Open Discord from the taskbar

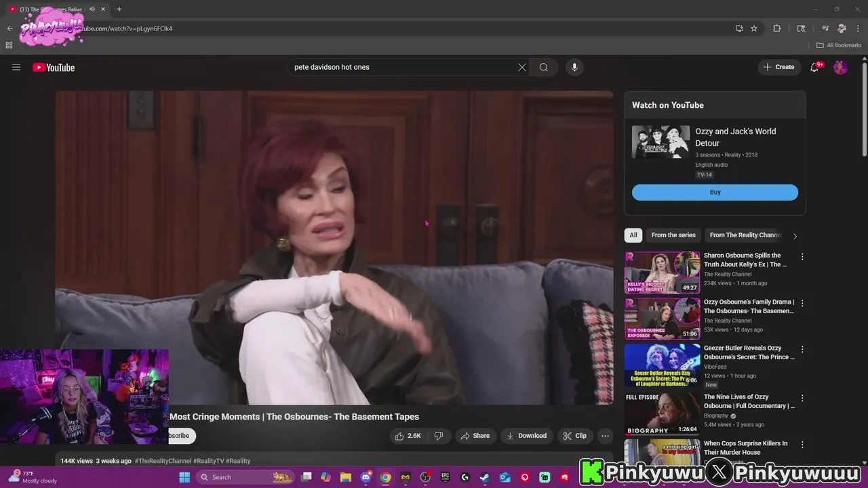[x=366, y=477]
